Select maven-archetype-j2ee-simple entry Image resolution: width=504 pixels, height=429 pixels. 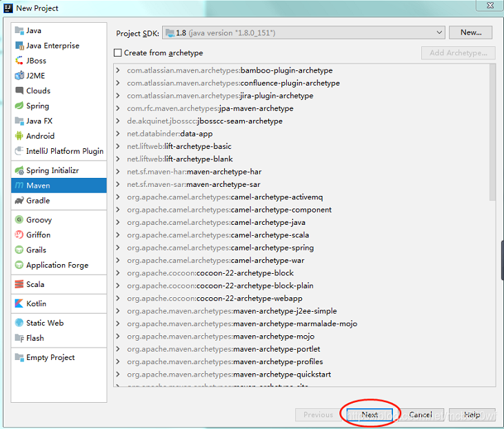click(232, 311)
